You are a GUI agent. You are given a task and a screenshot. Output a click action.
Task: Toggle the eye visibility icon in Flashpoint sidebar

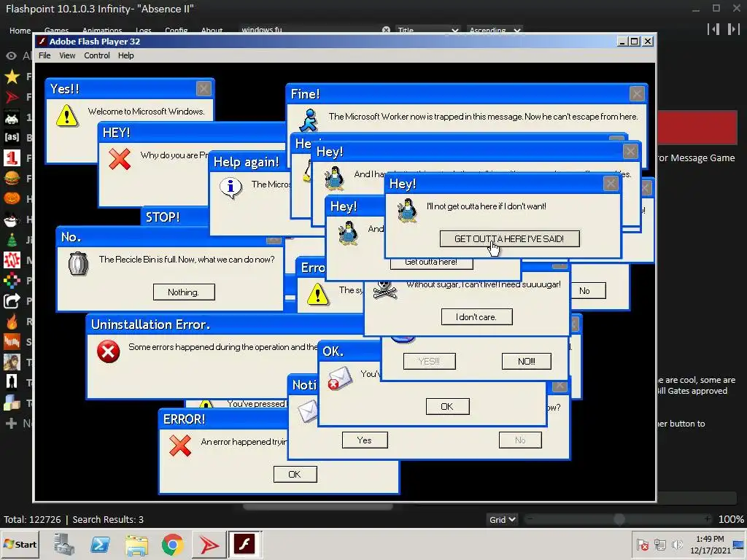click(11, 55)
